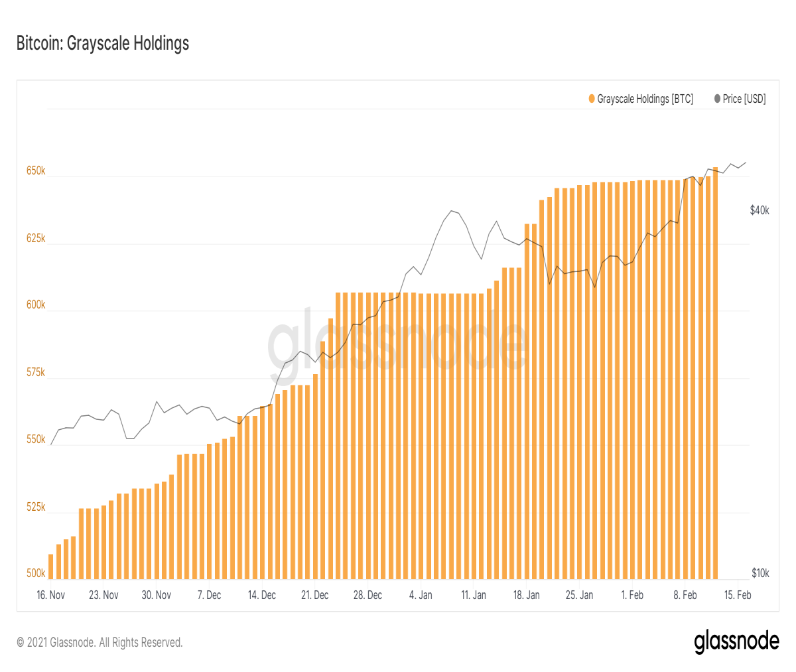Click the 650k y-axis label
796x672 pixels.
coord(36,170)
